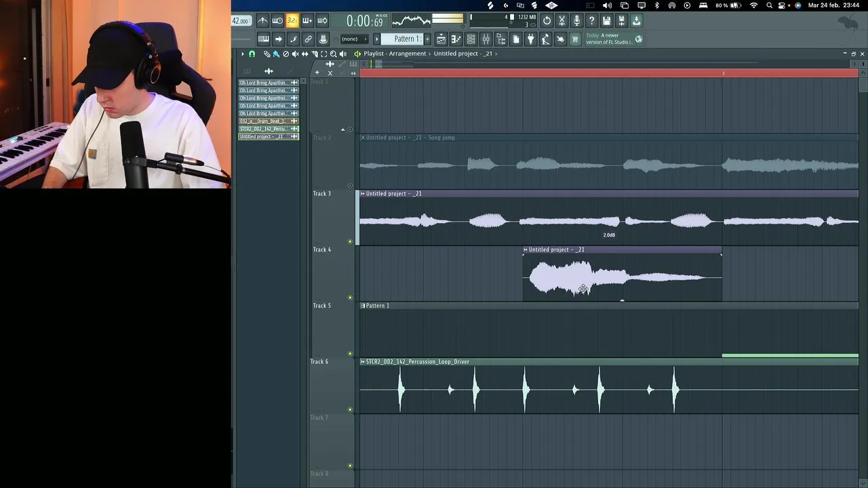868x488 pixels.
Task: Open the shopping cart content library
Action: [x=575, y=39]
